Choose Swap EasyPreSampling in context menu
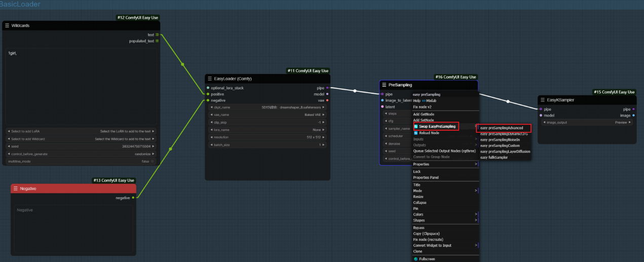 (x=437, y=127)
